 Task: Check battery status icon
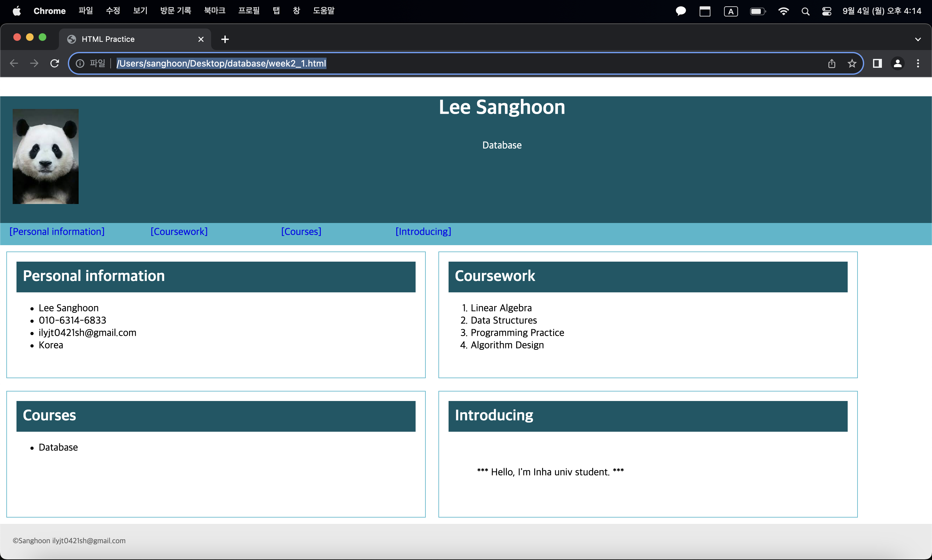[x=758, y=11]
